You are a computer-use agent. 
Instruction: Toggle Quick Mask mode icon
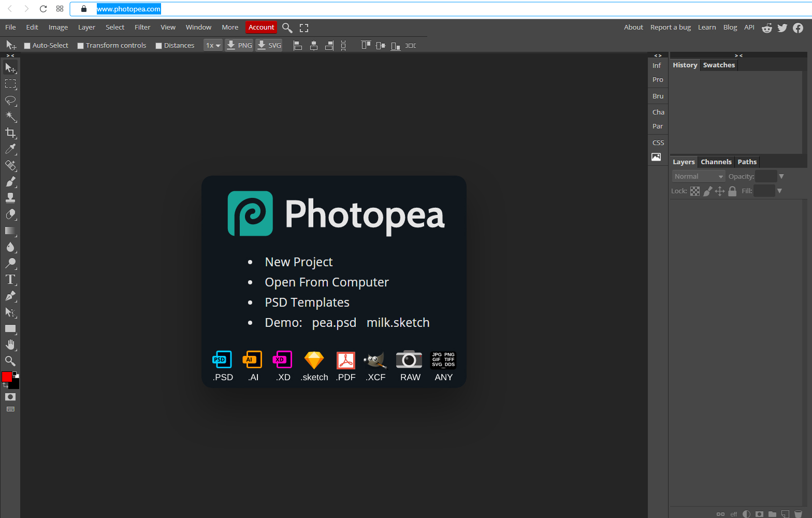pos(10,397)
